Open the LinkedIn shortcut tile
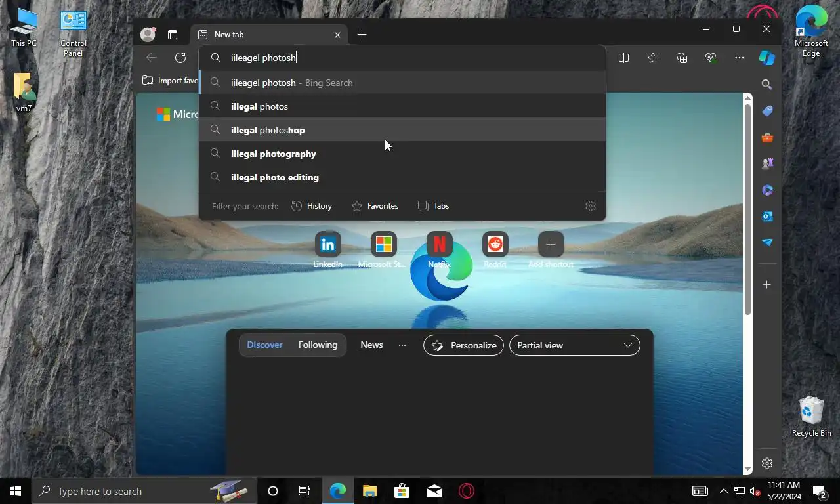 point(327,250)
